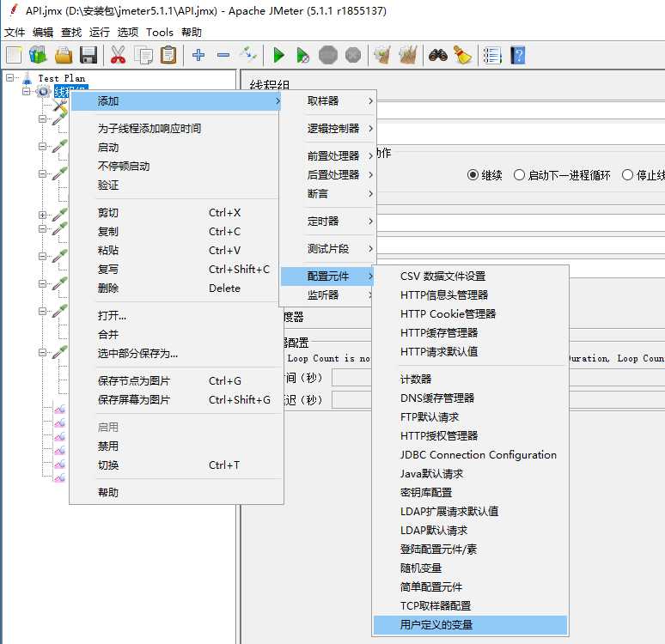Open the 帮助 menu in menu bar
665x644 pixels.
tap(192, 33)
